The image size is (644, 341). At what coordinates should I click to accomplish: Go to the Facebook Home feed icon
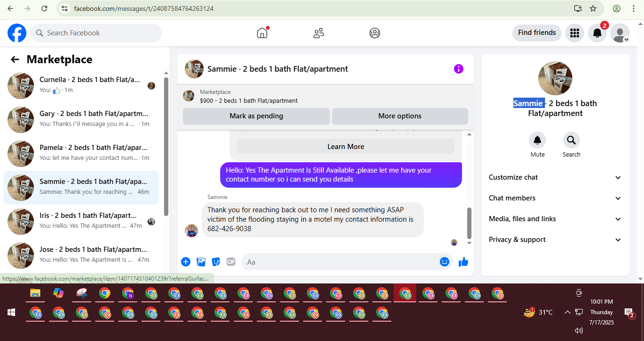pos(262,33)
